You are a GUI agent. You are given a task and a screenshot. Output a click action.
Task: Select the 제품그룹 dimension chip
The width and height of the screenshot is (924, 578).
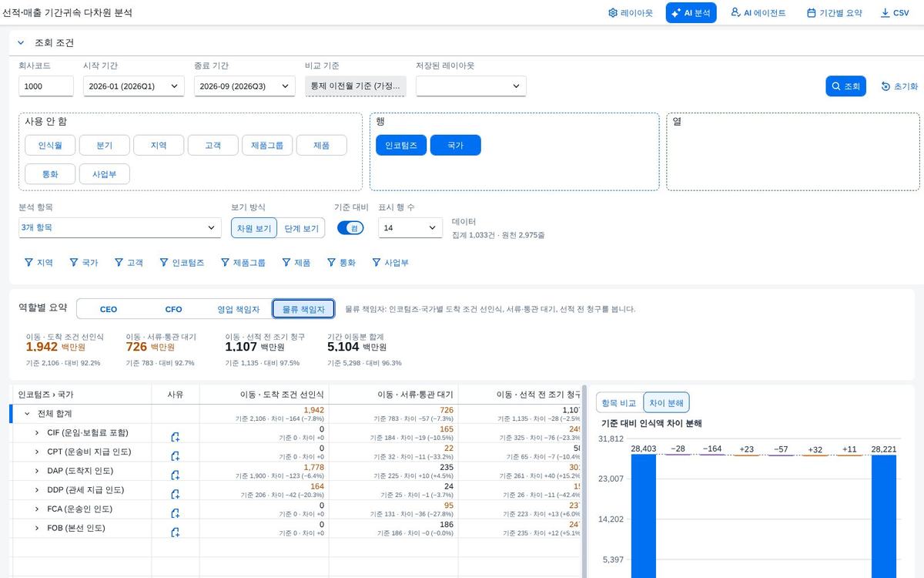(266, 145)
